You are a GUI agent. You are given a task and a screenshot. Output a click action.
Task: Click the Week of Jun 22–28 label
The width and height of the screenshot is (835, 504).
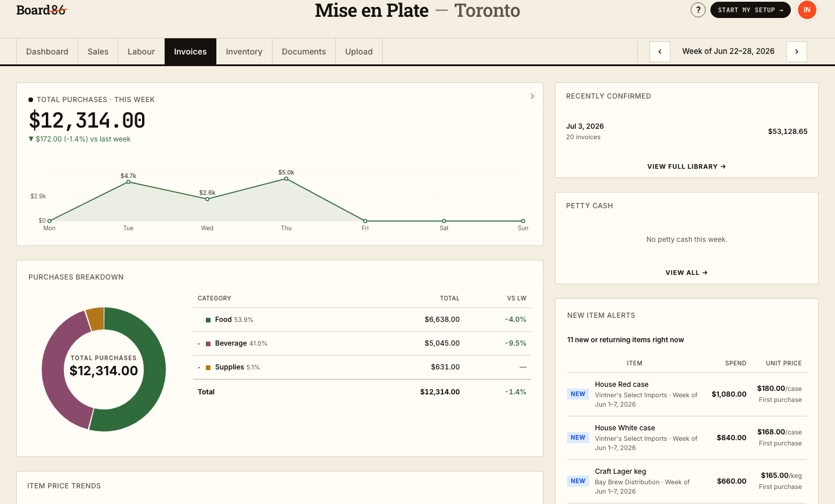[728, 51]
